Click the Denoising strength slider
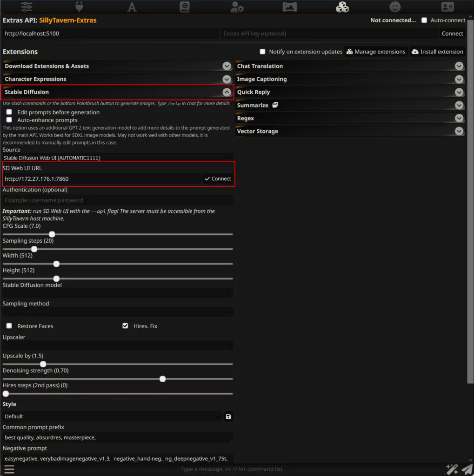 pyautogui.click(x=117, y=379)
